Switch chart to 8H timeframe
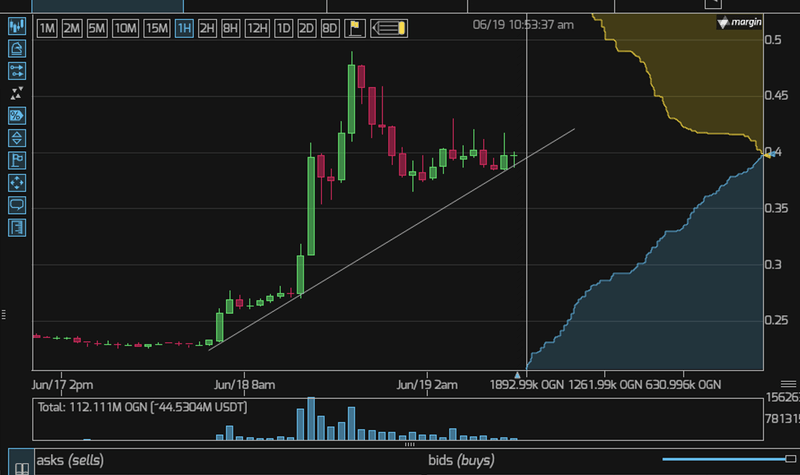 230,28
